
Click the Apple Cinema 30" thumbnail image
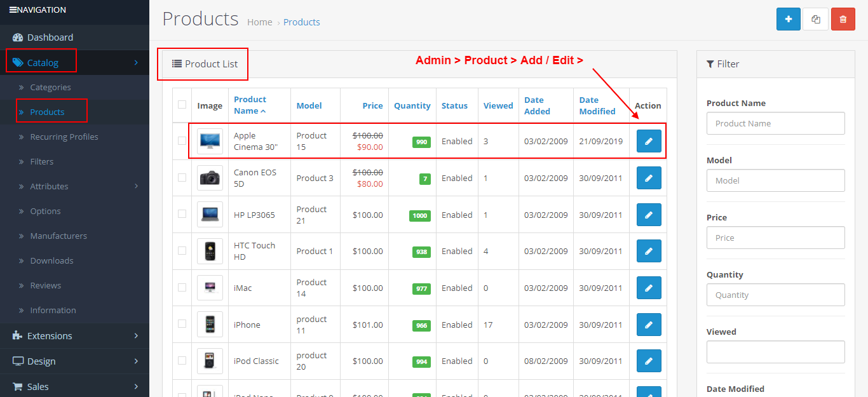(x=210, y=141)
